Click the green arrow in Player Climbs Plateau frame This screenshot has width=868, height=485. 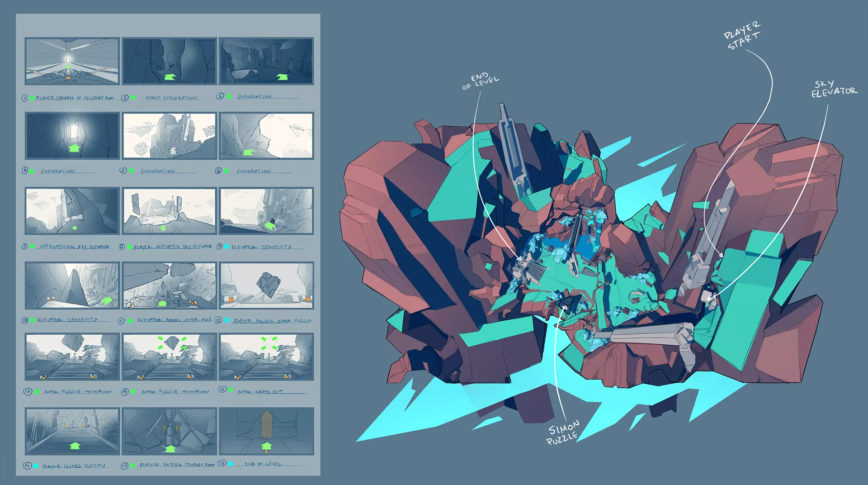tap(75, 446)
